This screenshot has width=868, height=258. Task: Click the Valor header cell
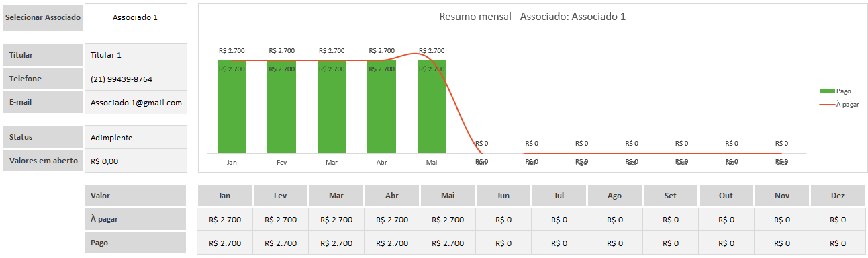(135, 196)
